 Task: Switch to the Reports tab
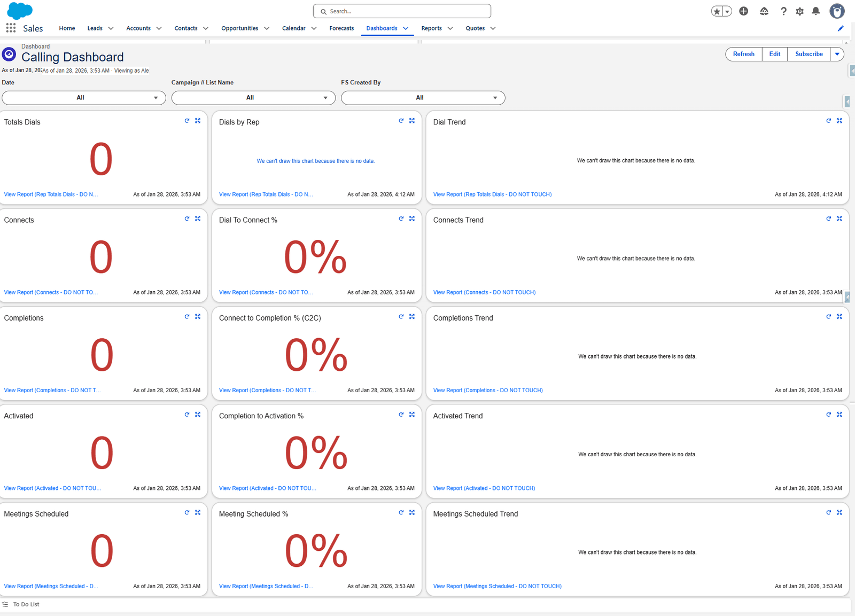click(x=431, y=28)
